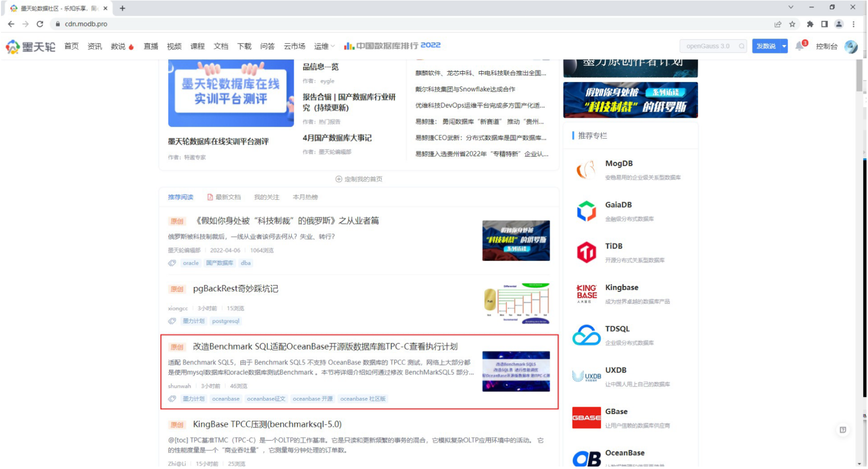Share this page via the share icon
The height and width of the screenshot is (469, 868).
tap(778, 24)
